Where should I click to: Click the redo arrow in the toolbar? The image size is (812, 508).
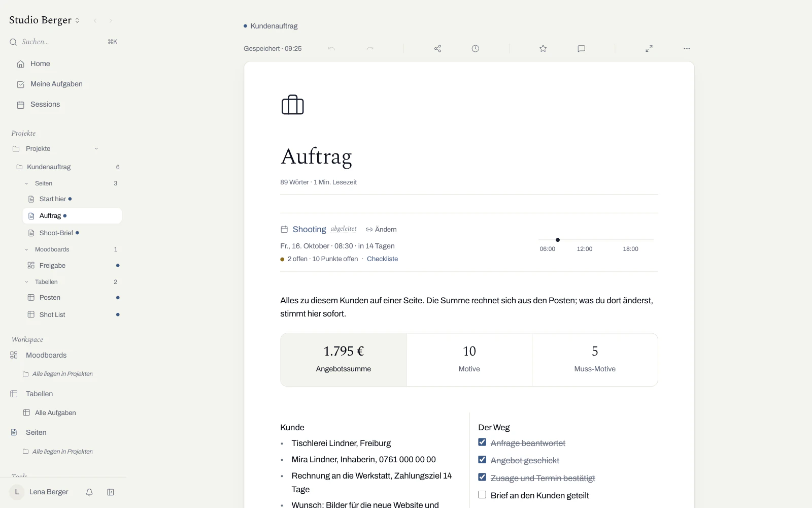[x=370, y=49]
